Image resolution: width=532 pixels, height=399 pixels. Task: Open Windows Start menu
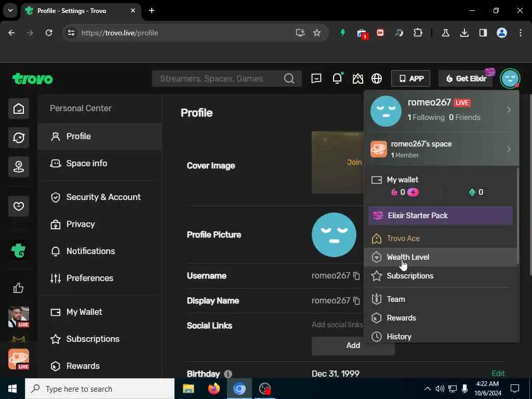(12, 389)
